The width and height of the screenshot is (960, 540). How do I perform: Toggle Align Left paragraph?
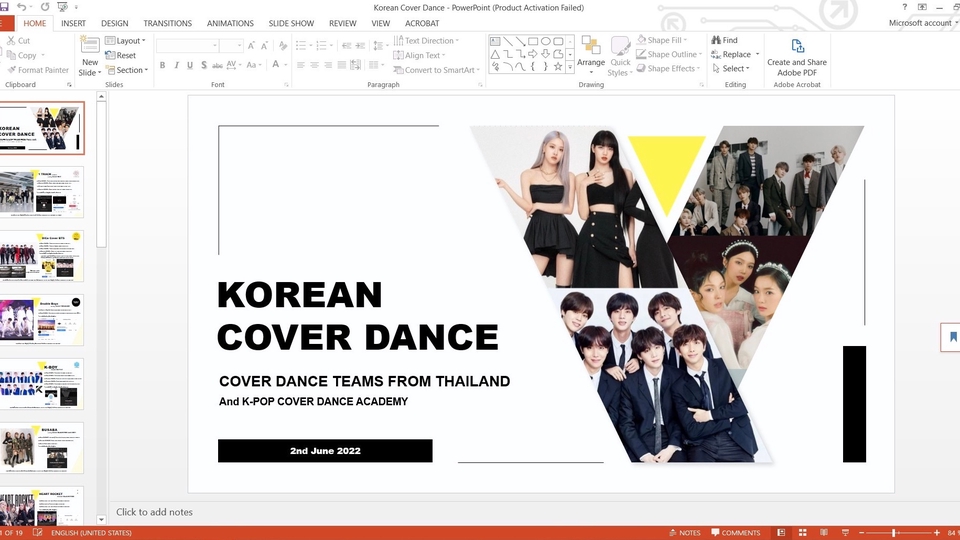click(x=301, y=65)
